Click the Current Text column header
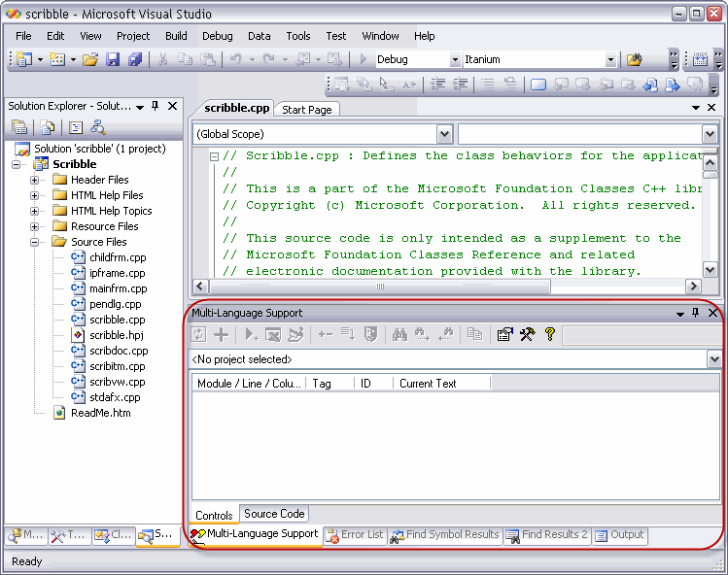The height and width of the screenshot is (575, 728). pos(428,384)
